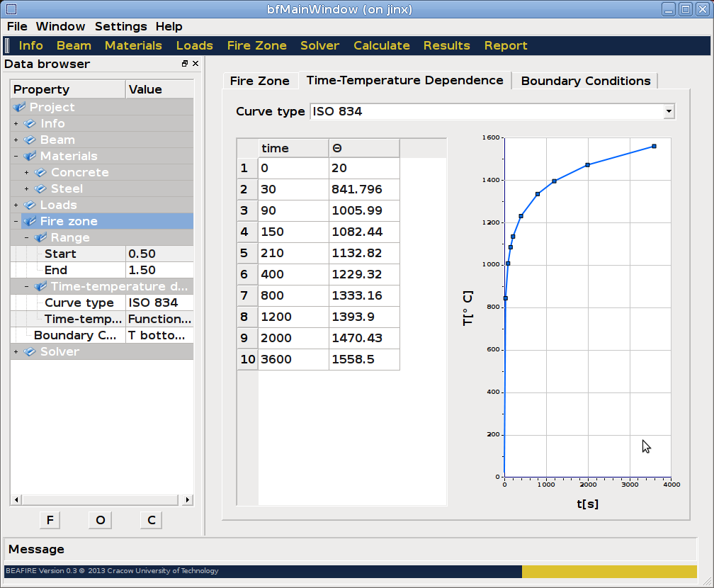Open the Settings menu
Viewport: 714px width, 588px height.
[120, 26]
